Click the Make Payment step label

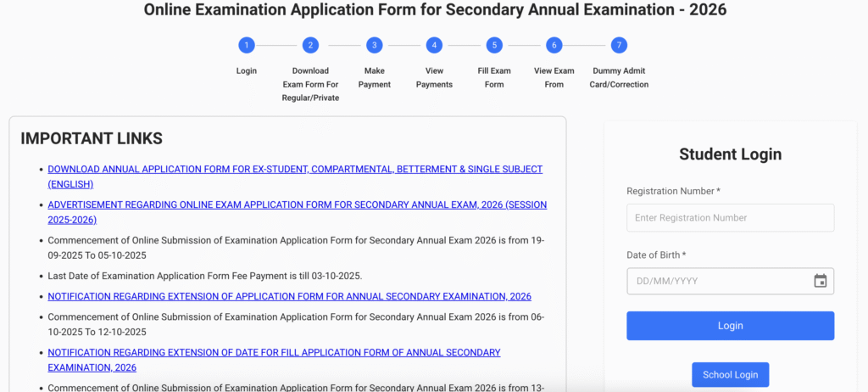pyautogui.click(x=374, y=77)
